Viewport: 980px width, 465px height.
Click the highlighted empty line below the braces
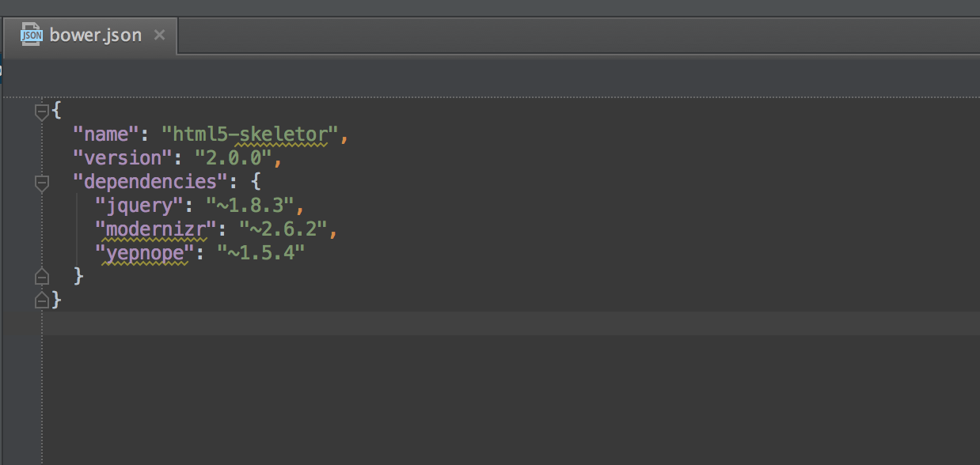pyautogui.click(x=511, y=323)
